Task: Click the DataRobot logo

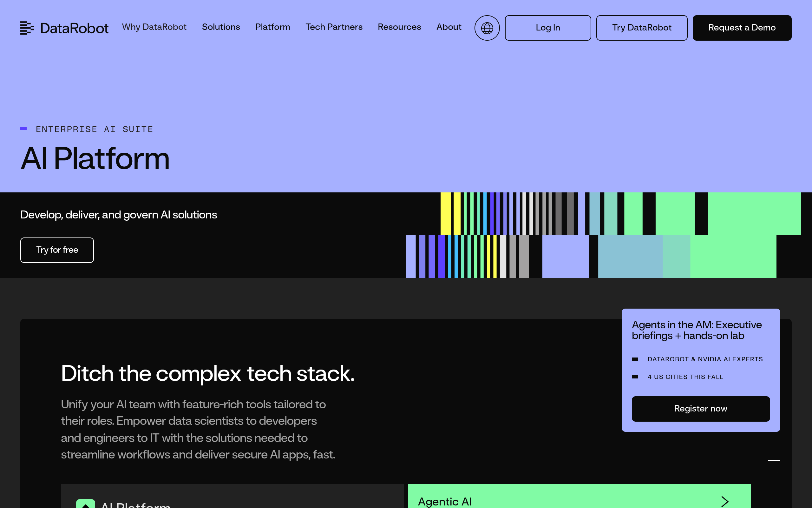Action: (x=64, y=28)
